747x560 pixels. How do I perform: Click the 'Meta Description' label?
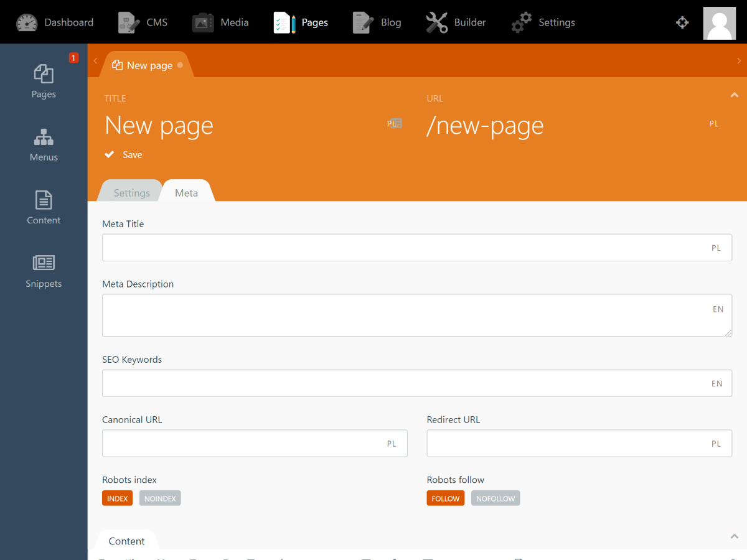138,284
